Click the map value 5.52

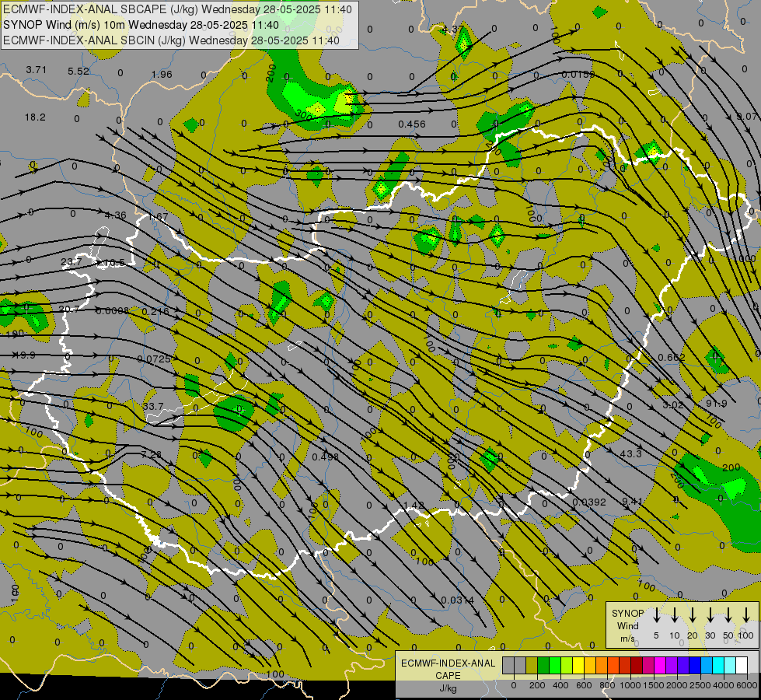(79, 72)
